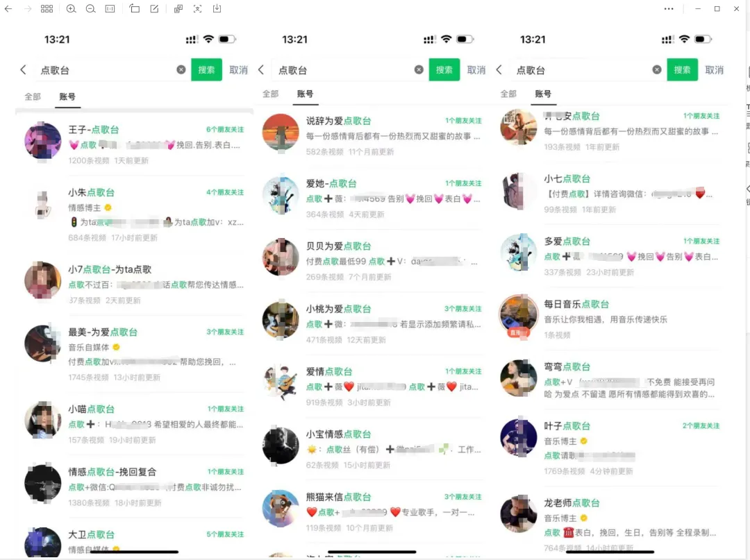Switch to 全部 tab in first screen
750x560 pixels.
coord(33,96)
